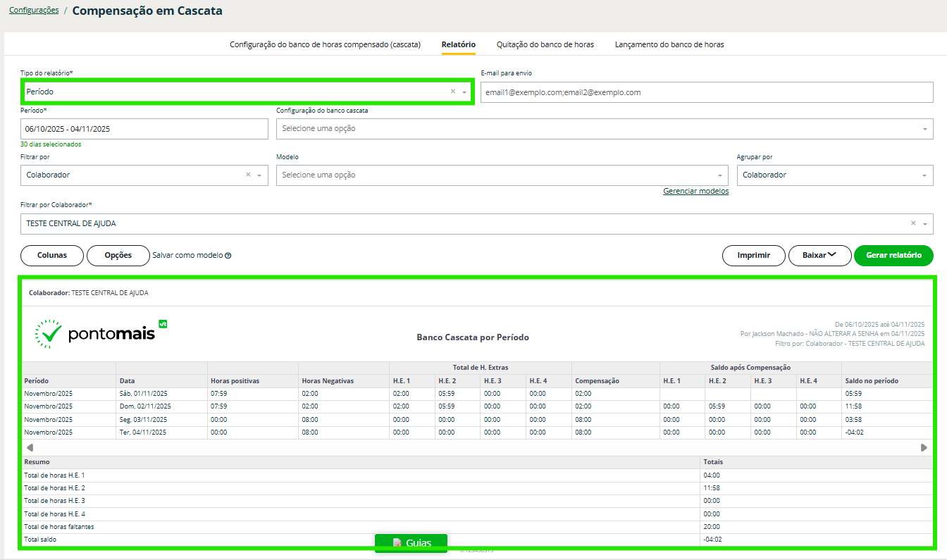This screenshot has width=947, height=560.
Task: Open the Guias help widget
Action: point(411,543)
